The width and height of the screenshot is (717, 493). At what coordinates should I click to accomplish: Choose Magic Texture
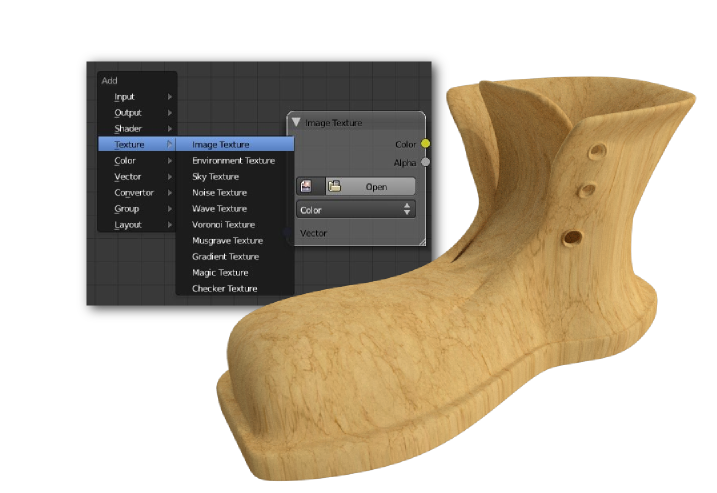point(235,273)
